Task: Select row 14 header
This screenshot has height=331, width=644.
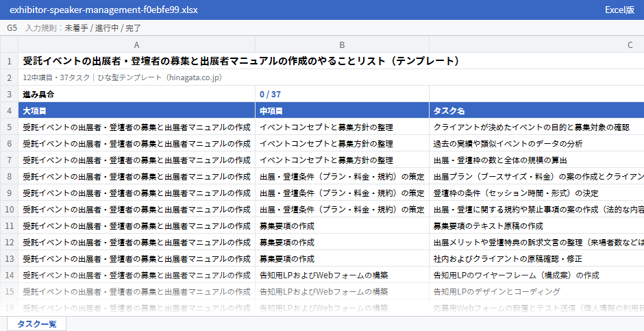Action: pos(9,275)
